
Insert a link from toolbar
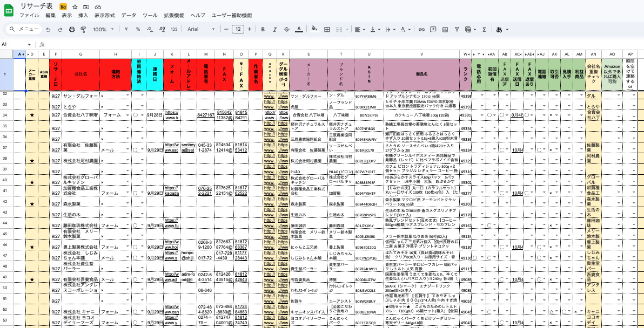pos(421,30)
